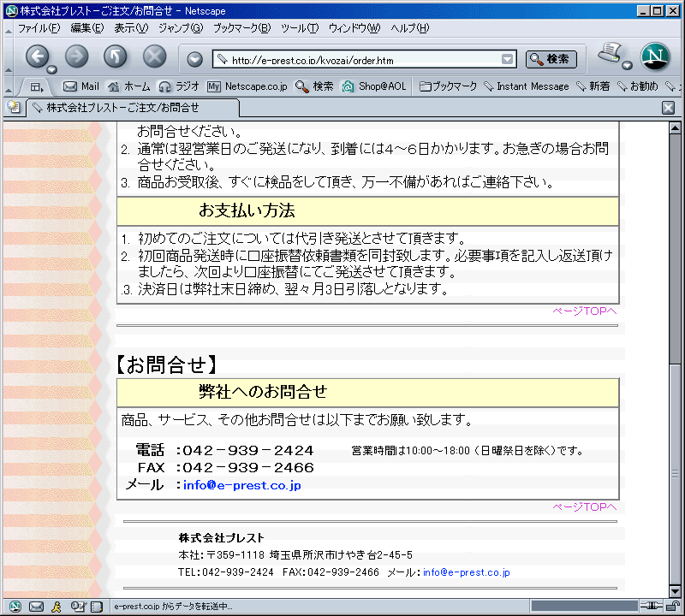
Task: Email info@e-prest.co.jp in the inquiry box
Action: click(242, 485)
